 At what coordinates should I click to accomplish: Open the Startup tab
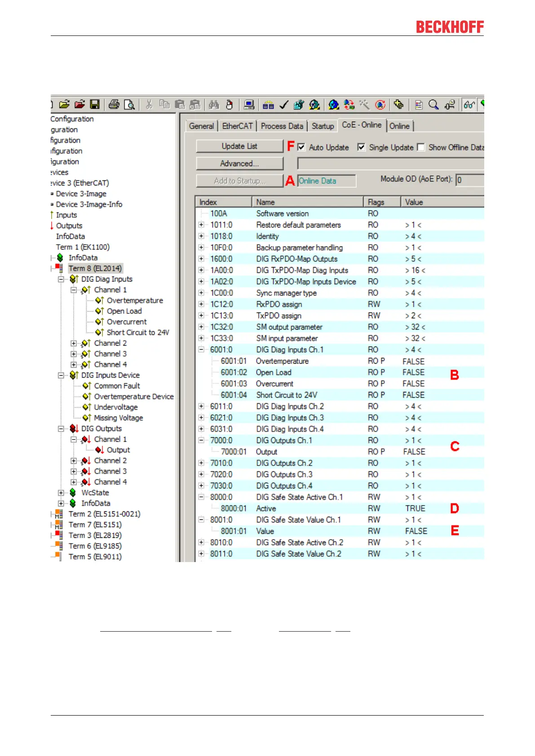[323, 126]
